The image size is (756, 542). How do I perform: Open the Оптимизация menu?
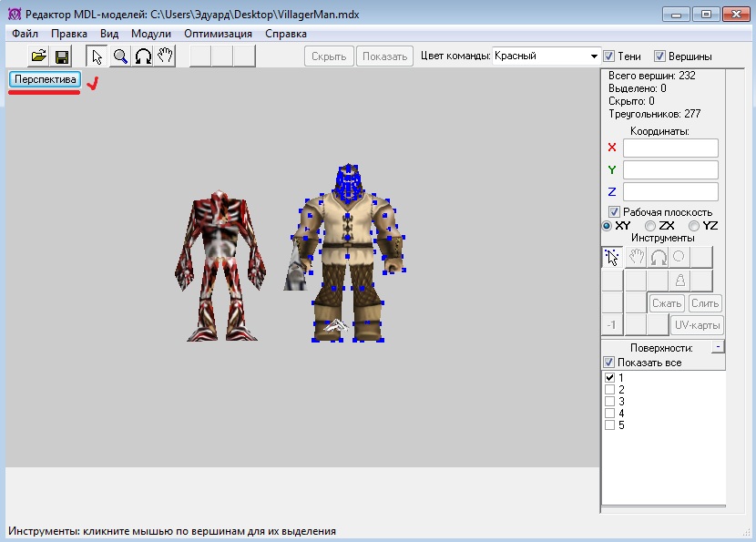pos(218,34)
